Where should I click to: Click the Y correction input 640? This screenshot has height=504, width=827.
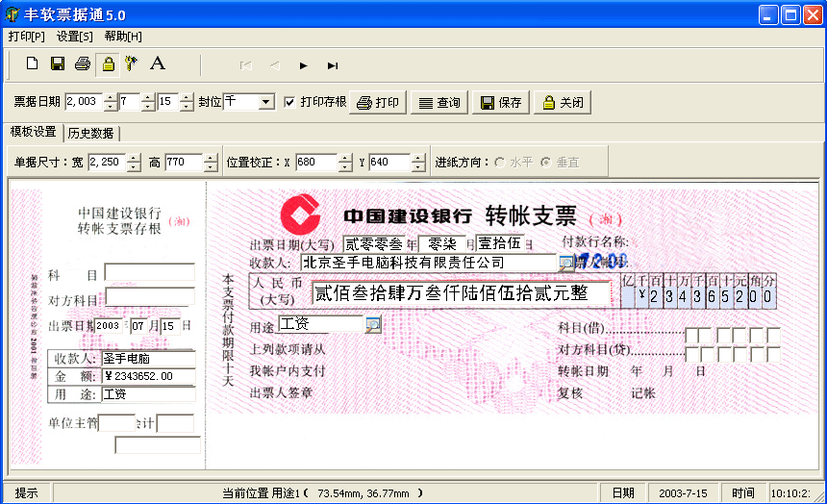pos(389,162)
